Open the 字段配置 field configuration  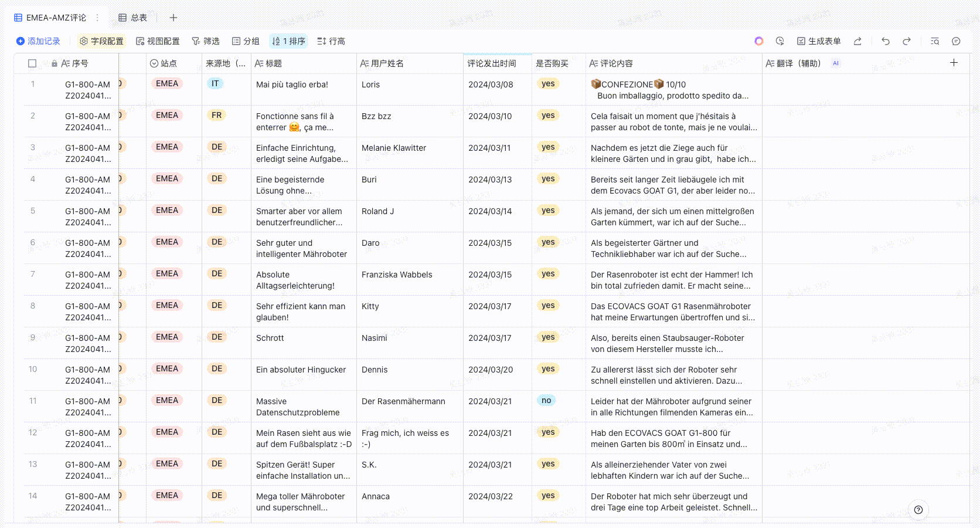[102, 41]
